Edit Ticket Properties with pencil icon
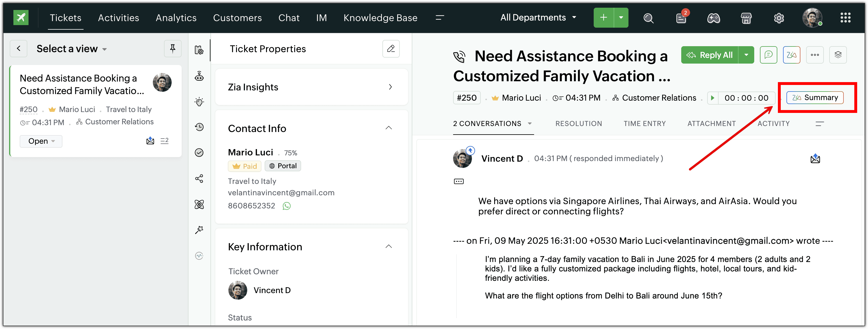The width and height of the screenshot is (868, 329). tap(391, 49)
